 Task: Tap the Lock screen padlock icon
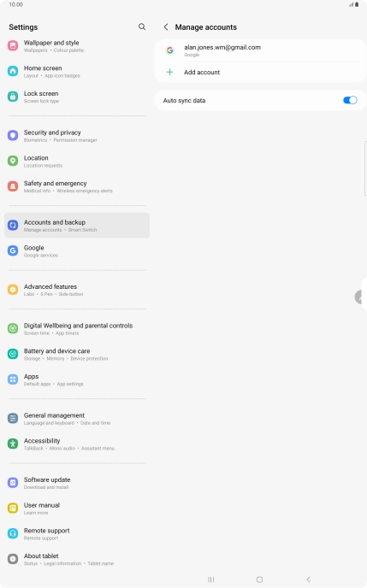tap(13, 97)
